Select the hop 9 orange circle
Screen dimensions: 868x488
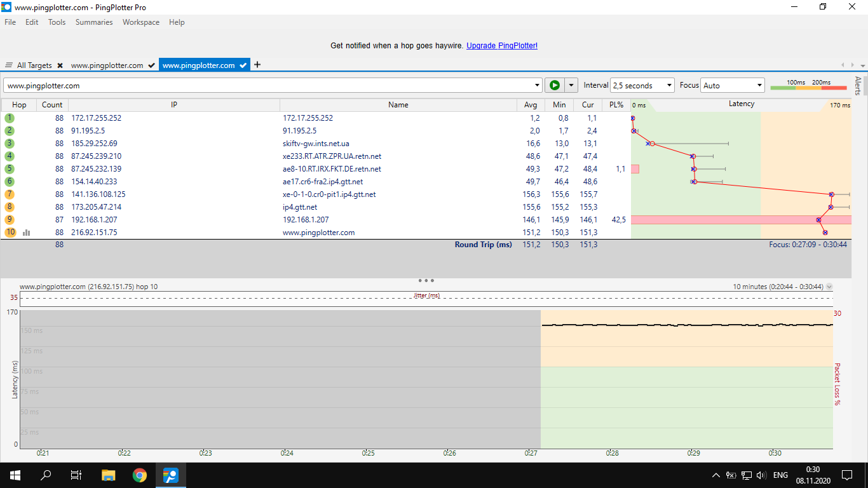click(10, 220)
